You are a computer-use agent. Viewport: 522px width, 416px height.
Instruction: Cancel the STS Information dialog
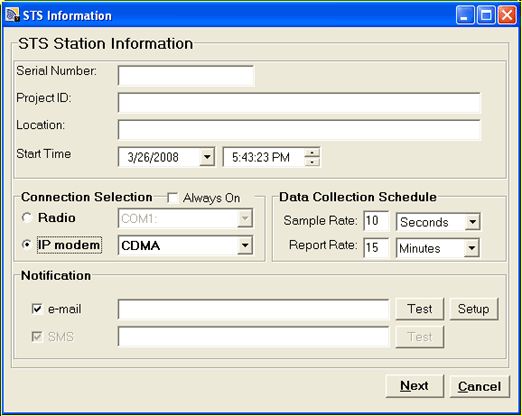(x=479, y=386)
